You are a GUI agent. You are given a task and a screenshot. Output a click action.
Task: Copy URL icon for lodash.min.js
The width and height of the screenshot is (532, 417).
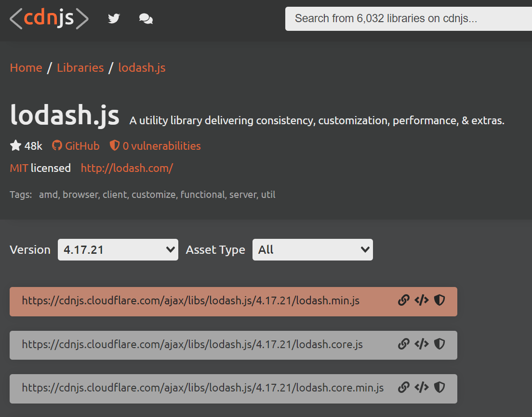pyautogui.click(x=404, y=300)
